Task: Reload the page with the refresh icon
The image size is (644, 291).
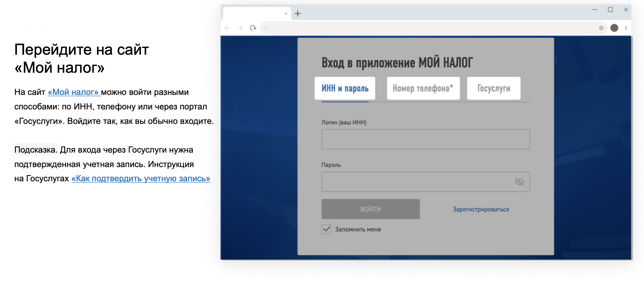Action: point(253,28)
